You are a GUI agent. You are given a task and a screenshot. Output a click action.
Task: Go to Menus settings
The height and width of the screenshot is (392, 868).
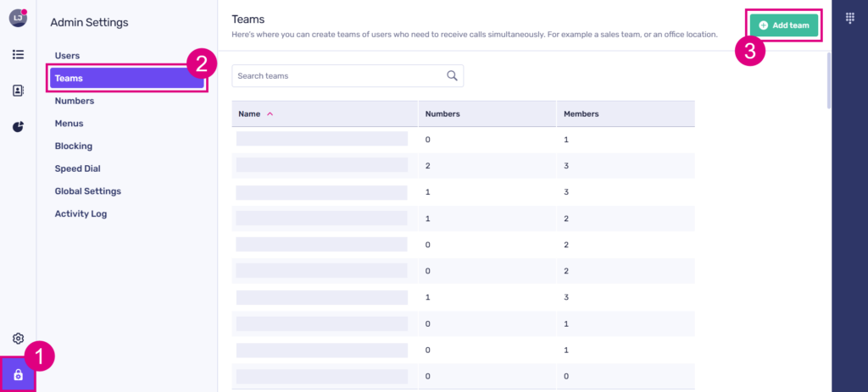(x=70, y=124)
